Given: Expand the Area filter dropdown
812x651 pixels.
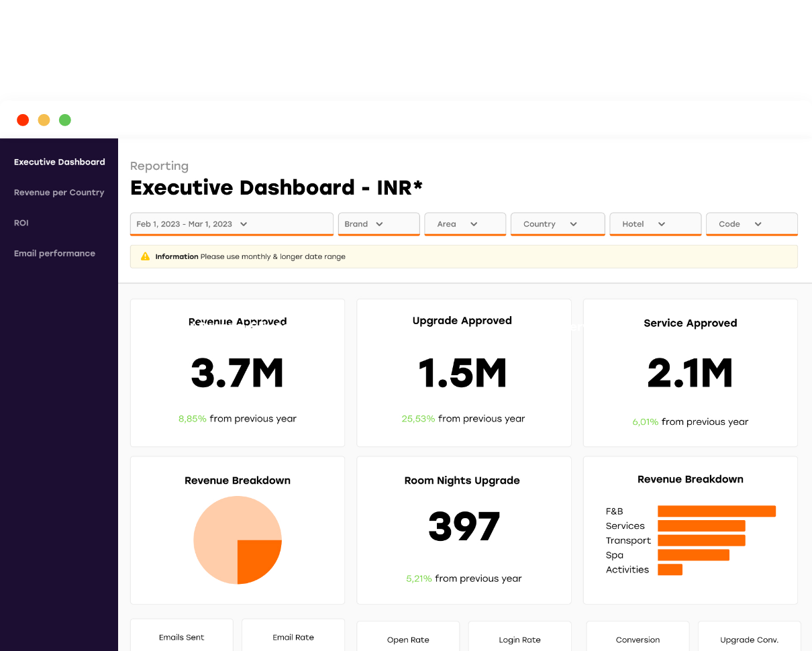Looking at the screenshot, I should [x=465, y=224].
